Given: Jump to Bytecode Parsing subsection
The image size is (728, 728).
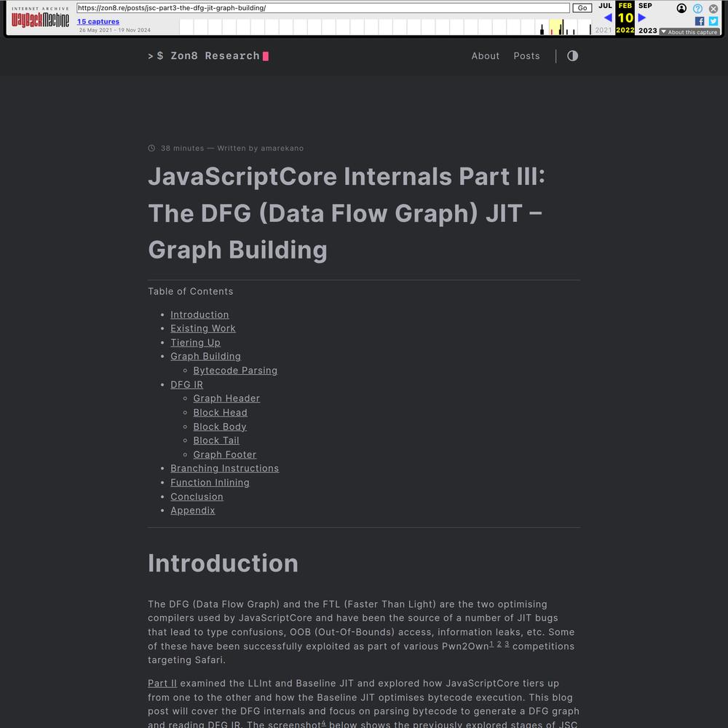Looking at the screenshot, I should pyautogui.click(x=235, y=371).
